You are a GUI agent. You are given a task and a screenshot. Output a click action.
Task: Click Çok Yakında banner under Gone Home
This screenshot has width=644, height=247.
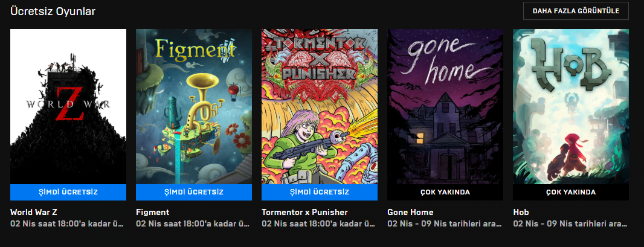[445, 192]
